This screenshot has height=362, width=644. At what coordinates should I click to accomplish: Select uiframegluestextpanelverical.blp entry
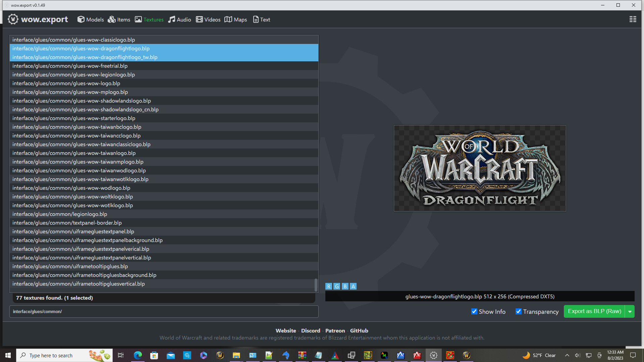tap(164, 249)
